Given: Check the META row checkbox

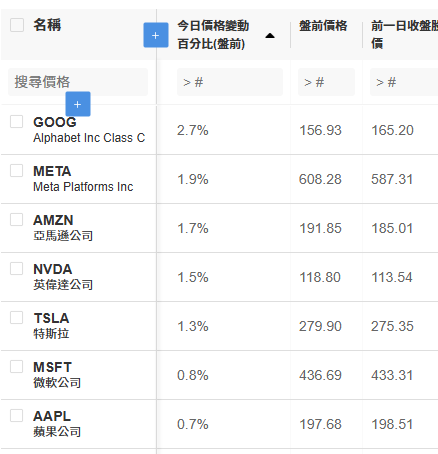Looking at the screenshot, I should click(x=17, y=170).
